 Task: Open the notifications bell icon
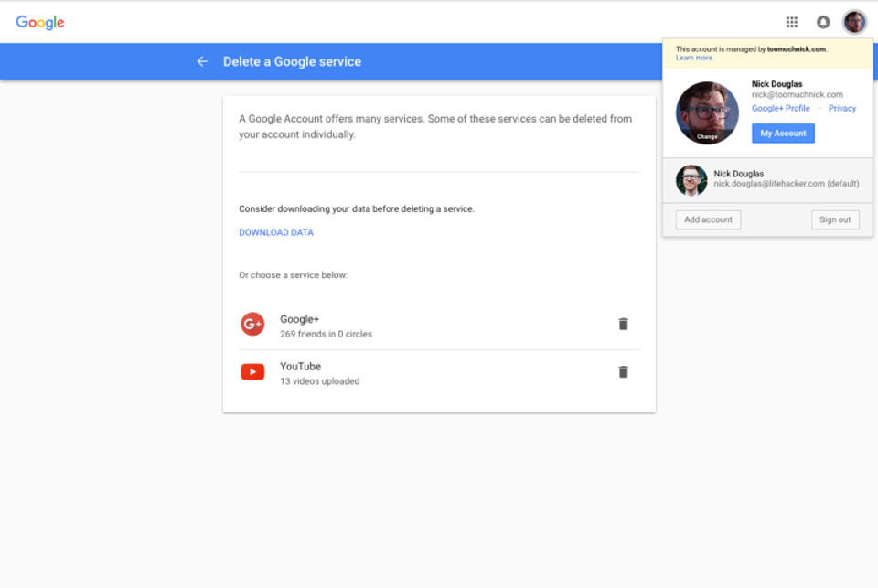click(x=822, y=22)
